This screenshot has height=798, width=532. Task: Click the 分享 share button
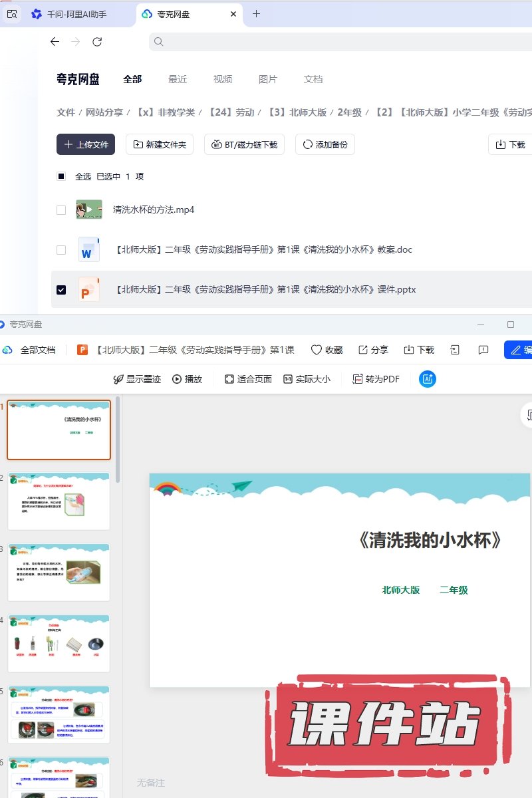(x=373, y=350)
